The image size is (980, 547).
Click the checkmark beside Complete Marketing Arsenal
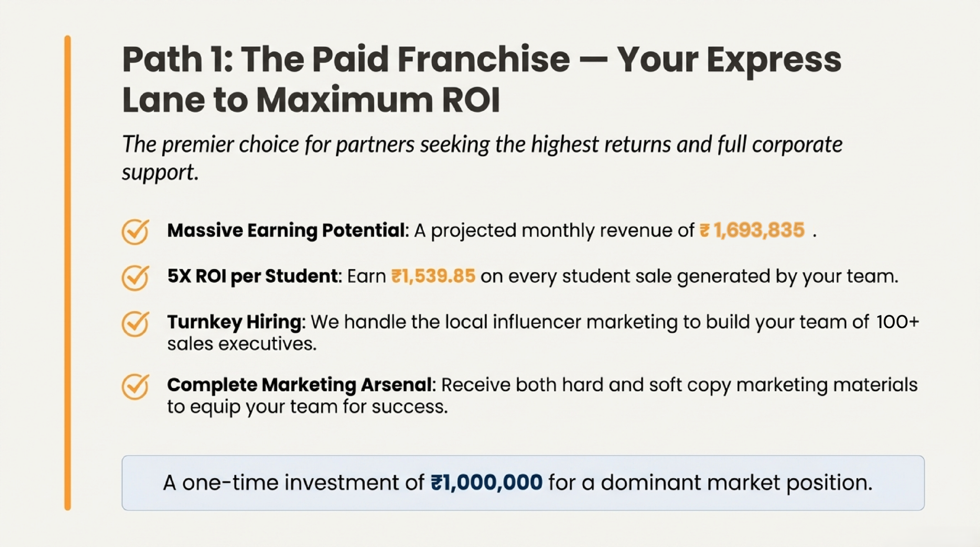point(135,387)
